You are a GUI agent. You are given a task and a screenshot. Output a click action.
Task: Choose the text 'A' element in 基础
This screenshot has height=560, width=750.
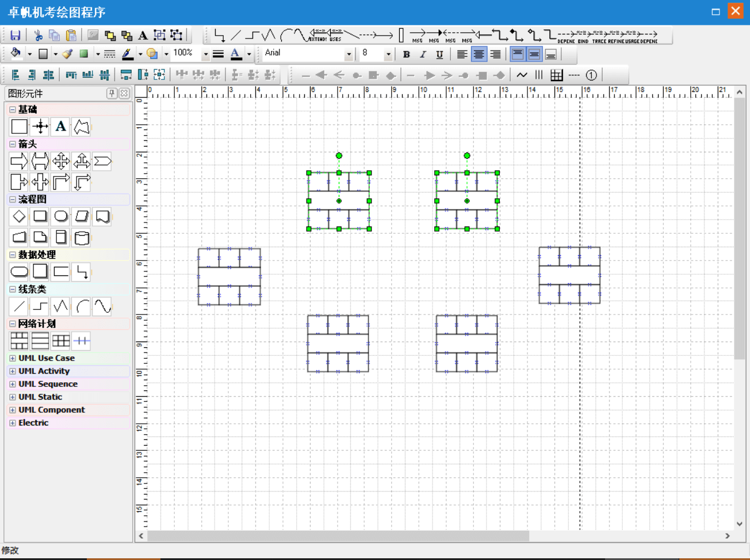[x=60, y=126]
